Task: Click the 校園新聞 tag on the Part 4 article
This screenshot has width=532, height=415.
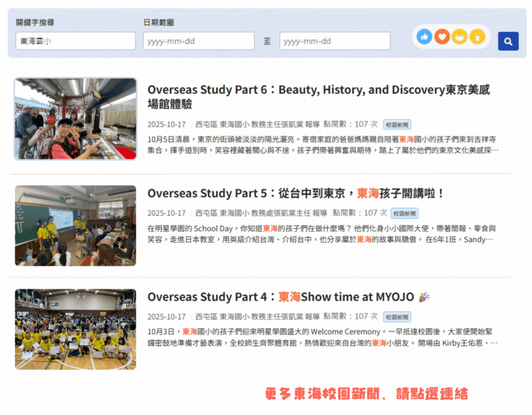Action: (x=396, y=317)
